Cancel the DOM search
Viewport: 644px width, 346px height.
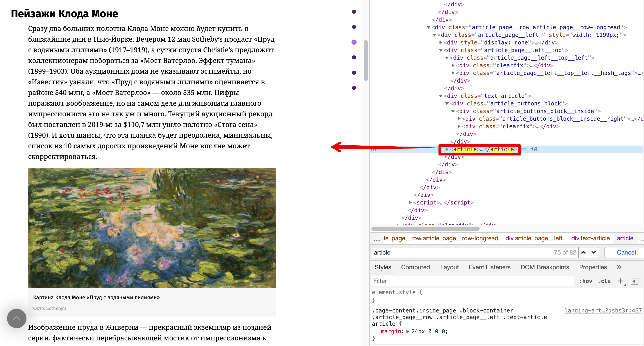626,253
